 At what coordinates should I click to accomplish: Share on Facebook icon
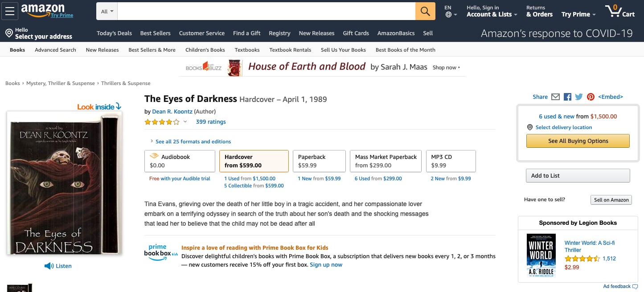[567, 97]
